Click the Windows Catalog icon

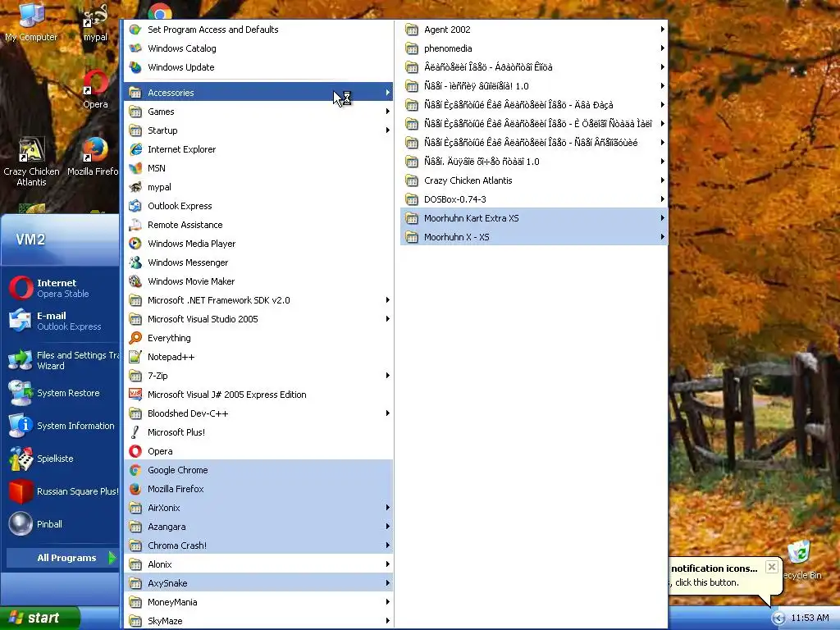pyautogui.click(x=135, y=48)
